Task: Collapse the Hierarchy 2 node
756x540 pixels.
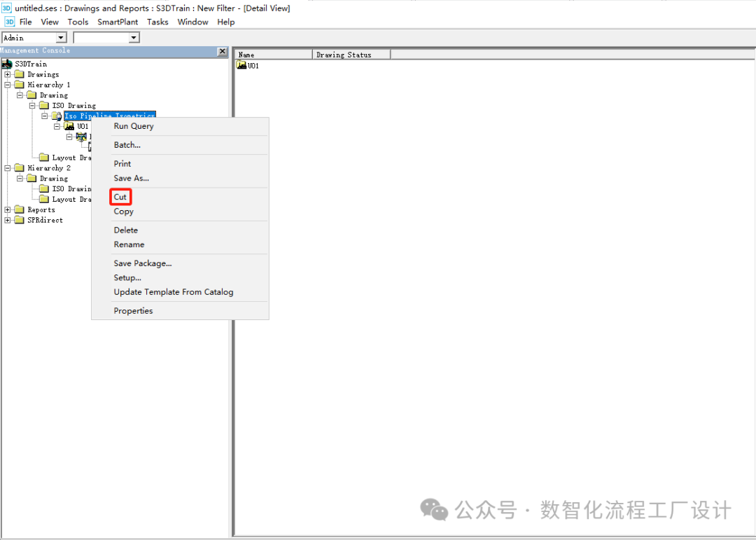Action: point(7,168)
